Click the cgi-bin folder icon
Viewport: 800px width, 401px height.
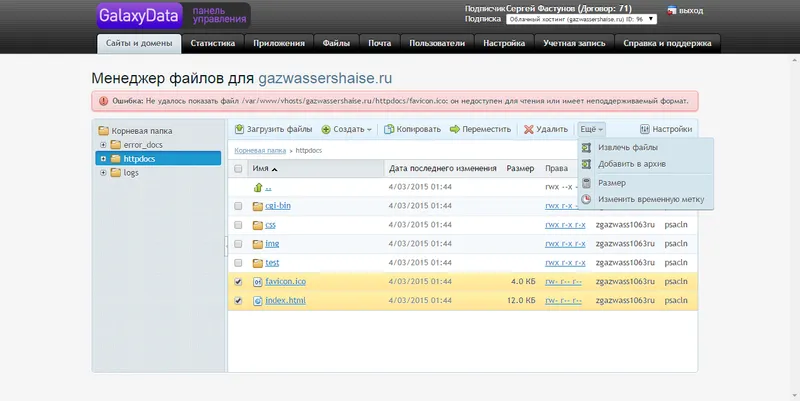pyautogui.click(x=258, y=206)
